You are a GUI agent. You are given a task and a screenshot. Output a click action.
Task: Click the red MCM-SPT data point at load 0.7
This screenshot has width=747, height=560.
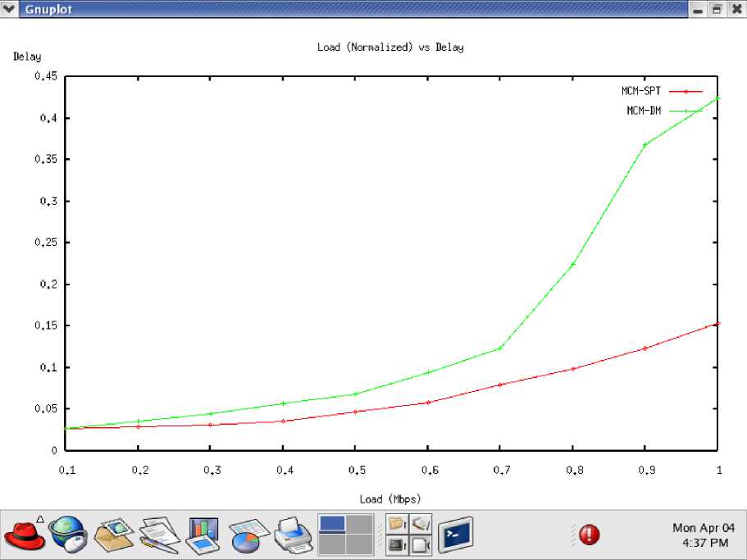499,385
